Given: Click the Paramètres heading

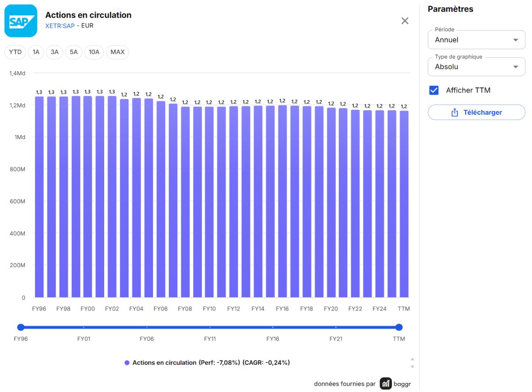Looking at the screenshot, I should click(x=450, y=9).
